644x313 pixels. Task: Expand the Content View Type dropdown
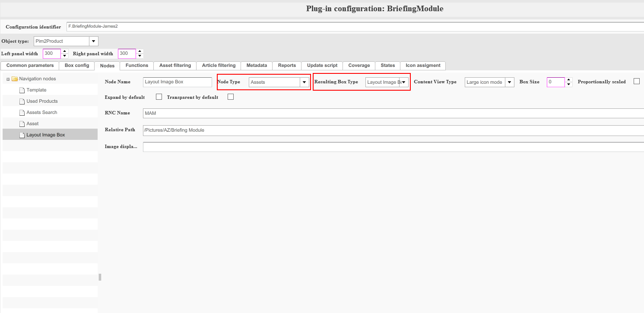point(509,82)
